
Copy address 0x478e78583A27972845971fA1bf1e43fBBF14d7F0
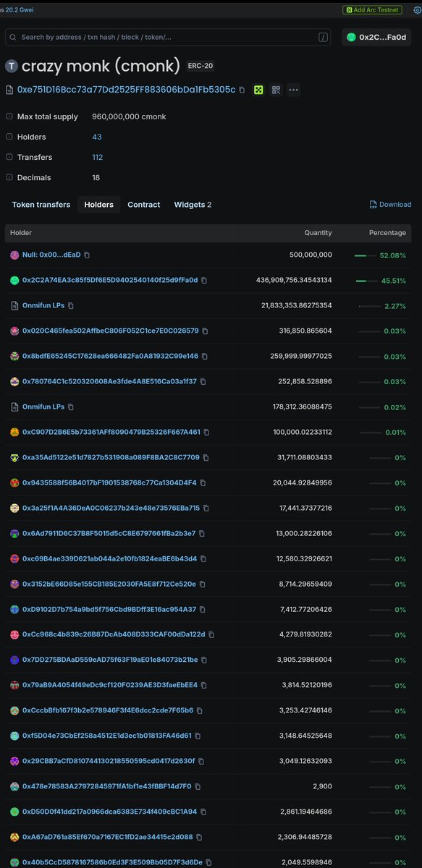tap(198, 786)
